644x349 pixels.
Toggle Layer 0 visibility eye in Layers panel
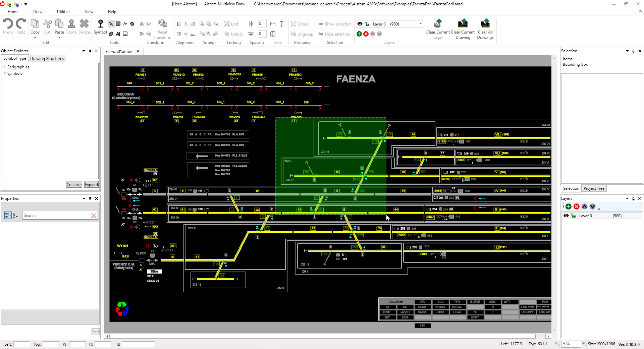[566, 216]
